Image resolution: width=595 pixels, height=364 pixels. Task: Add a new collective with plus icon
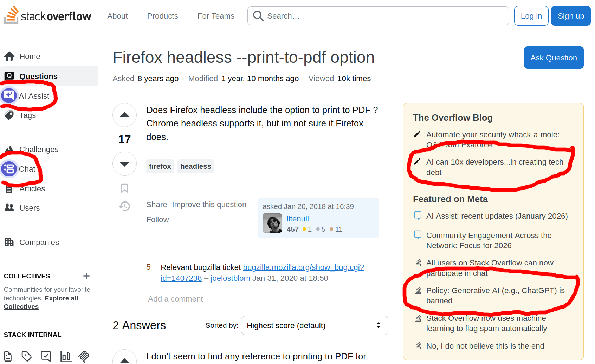click(86, 276)
